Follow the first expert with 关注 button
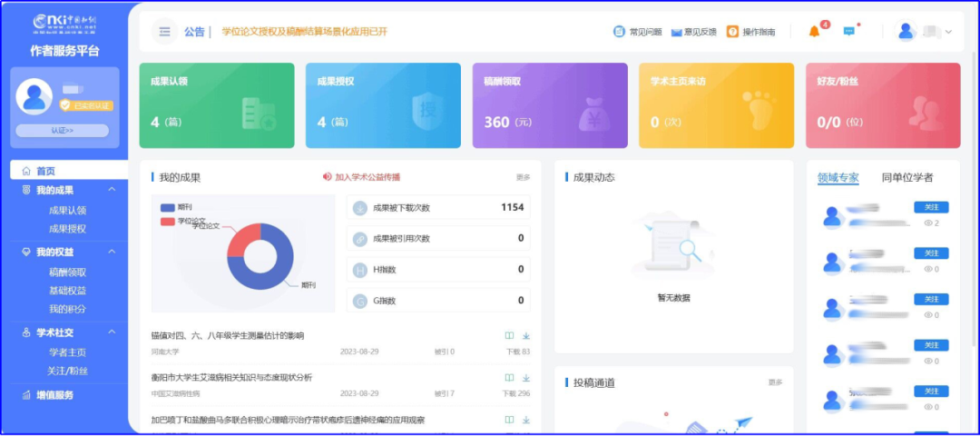This screenshot has height=436, width=980. pyautogui.click(x=930, y=207)
